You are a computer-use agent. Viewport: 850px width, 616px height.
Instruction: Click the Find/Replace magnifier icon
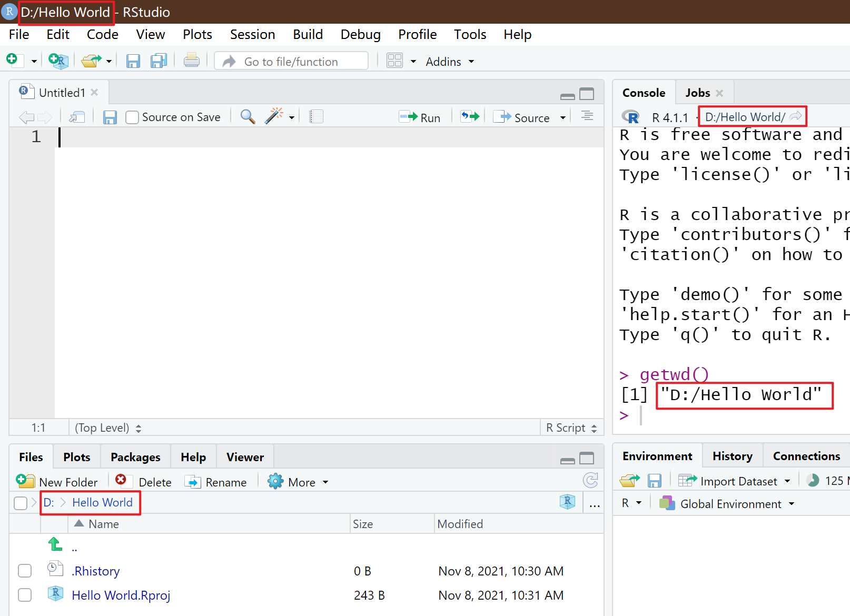click(x=248, y=117)
